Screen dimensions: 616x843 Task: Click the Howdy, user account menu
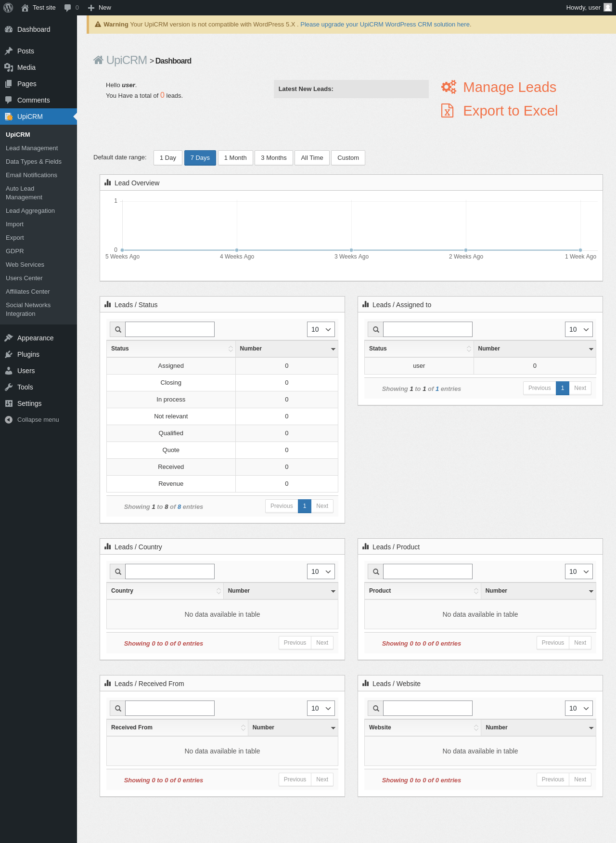click(589, 8)
